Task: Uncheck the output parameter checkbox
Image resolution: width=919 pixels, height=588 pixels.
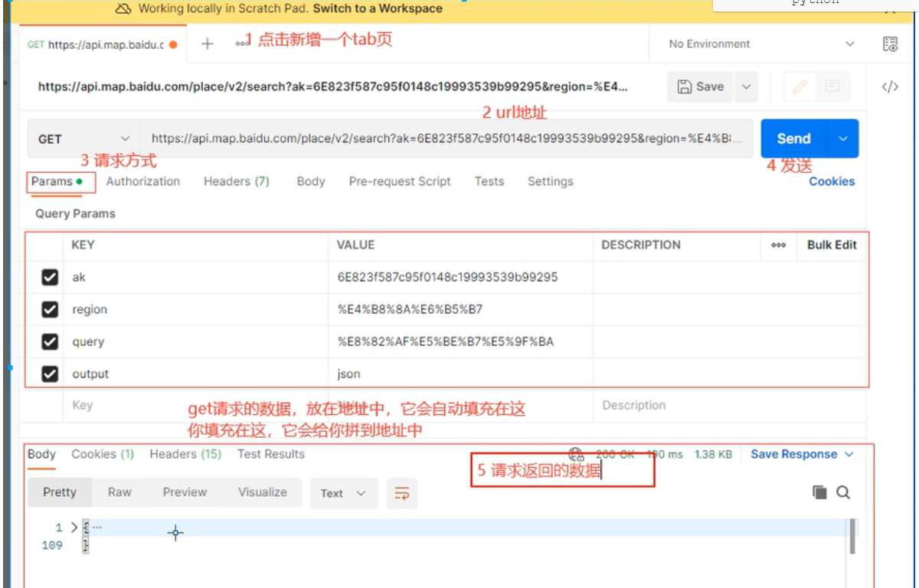Action: click(50, 374)
